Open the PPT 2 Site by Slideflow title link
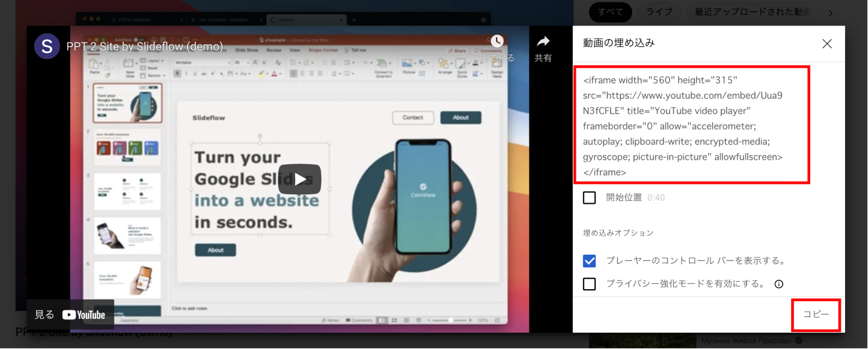The width and height of the screenshot is (868, 349). coord(145,47)
